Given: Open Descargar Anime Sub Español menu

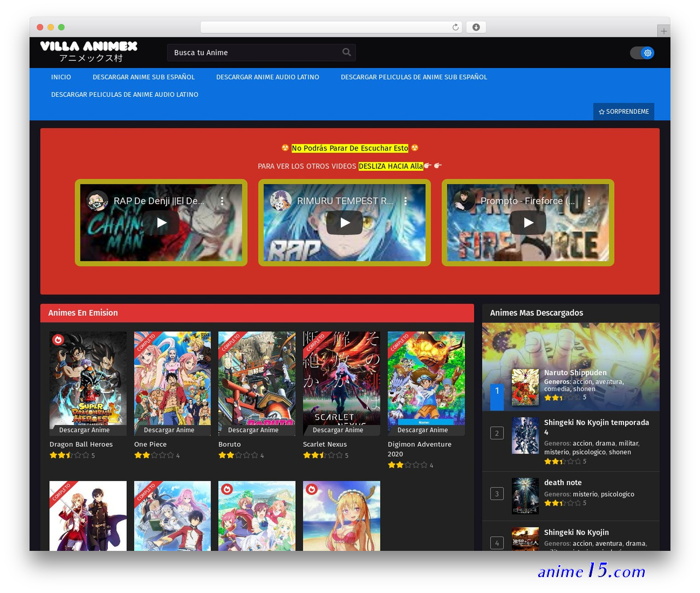Looking at the screenshot, I should (x=144, y=77).
